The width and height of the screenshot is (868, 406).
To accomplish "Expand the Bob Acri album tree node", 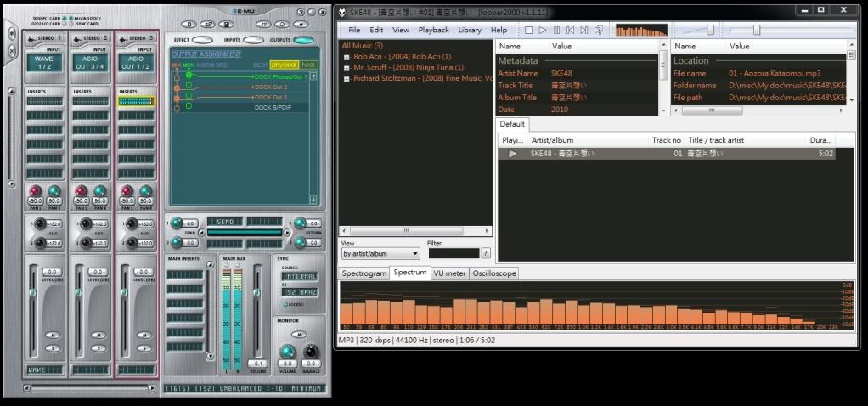I will (347, 57).
